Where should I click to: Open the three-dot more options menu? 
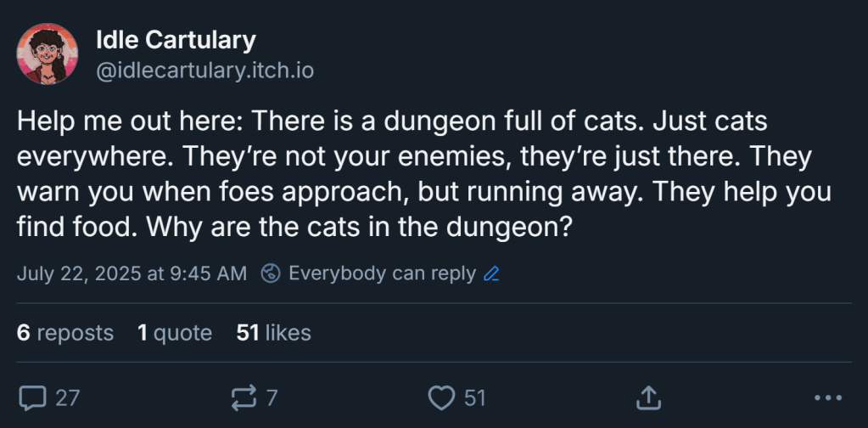pyautogui.click(x=827, y=397)
